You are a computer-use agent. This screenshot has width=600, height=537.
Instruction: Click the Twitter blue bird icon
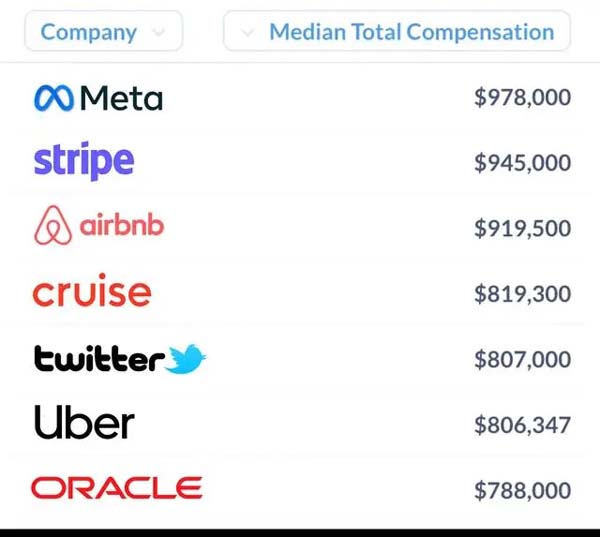coord(186,359)
